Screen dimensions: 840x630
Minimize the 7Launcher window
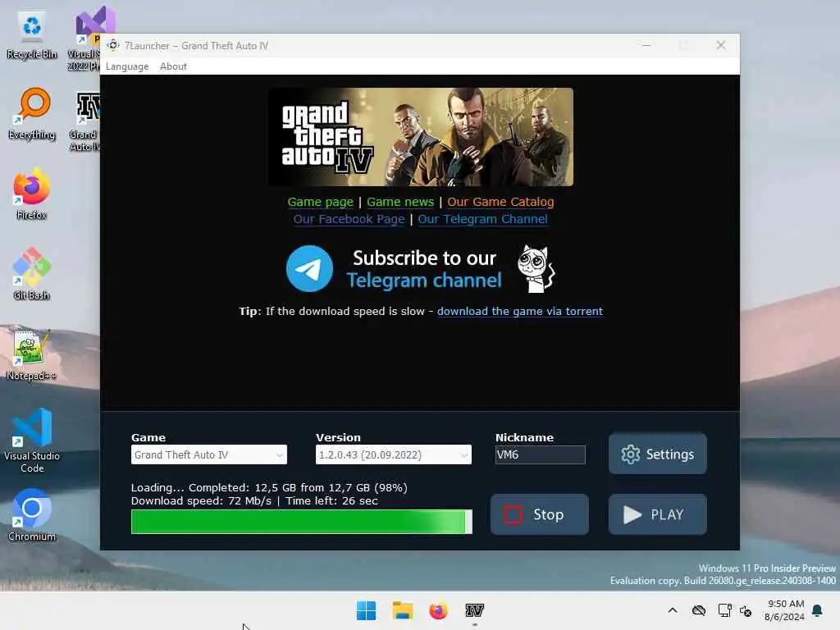coord(646,46)
